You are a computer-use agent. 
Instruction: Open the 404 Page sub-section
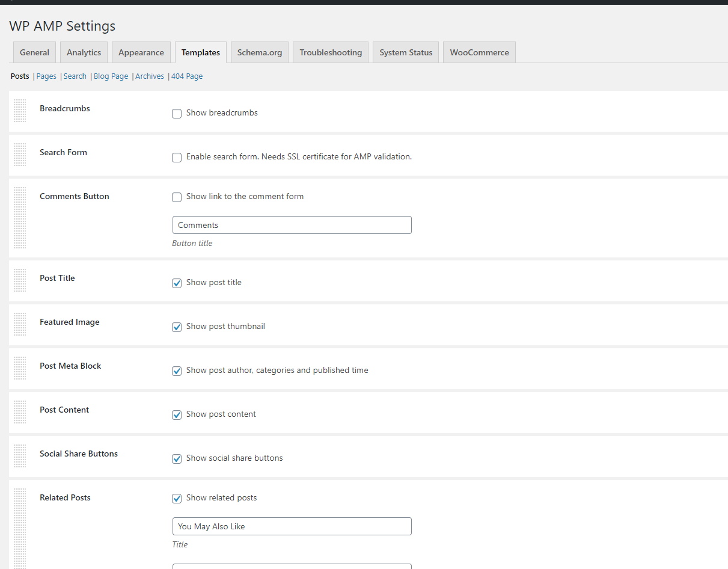[187, 76]
